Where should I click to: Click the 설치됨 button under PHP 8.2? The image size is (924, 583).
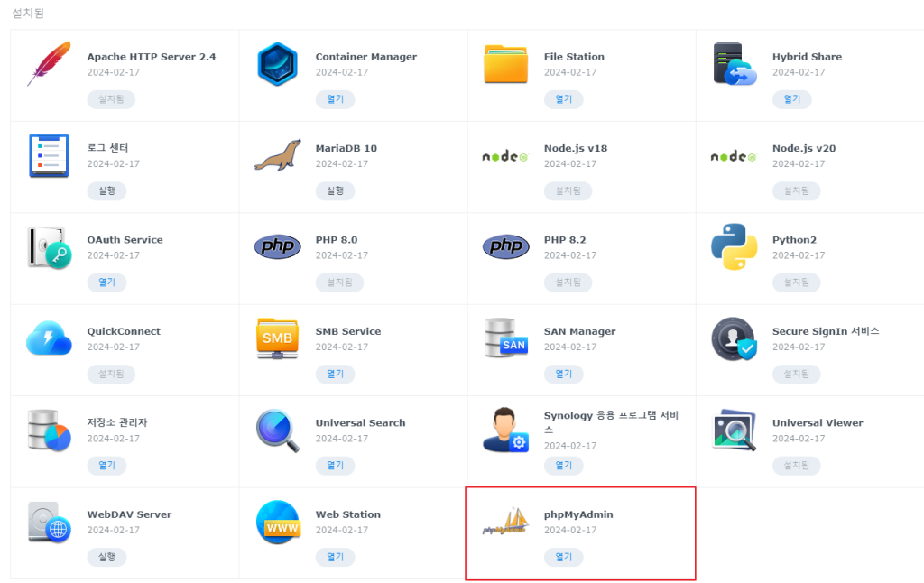[568, 282]
